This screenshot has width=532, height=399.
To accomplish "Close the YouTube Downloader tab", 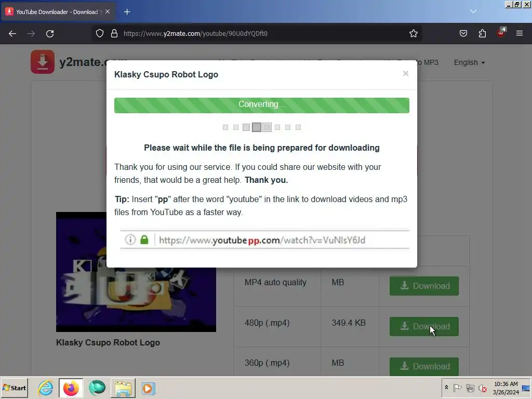I will pyautogui.click(x=108, y=11).
